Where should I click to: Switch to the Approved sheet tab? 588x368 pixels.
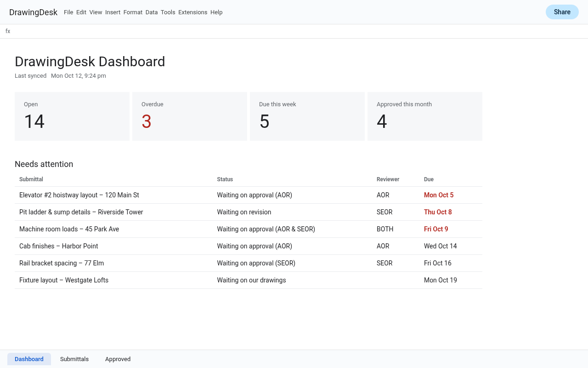pyautogui.click(x=118, y=359)
